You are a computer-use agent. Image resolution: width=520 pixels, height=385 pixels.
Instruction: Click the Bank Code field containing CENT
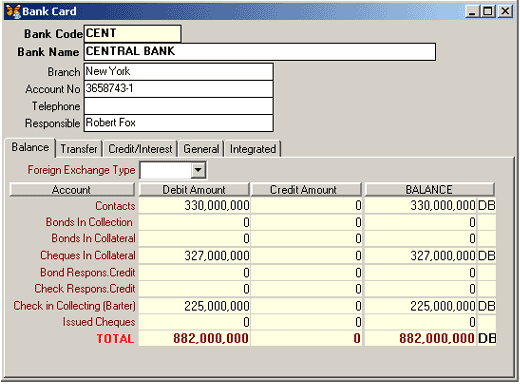[133, 34]
